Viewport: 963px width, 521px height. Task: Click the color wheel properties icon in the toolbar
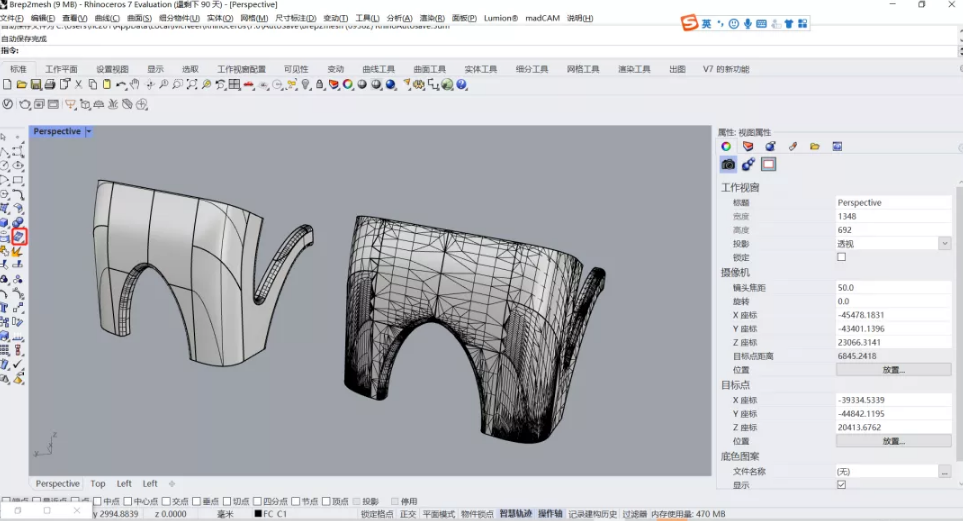(x=348, y=84)
